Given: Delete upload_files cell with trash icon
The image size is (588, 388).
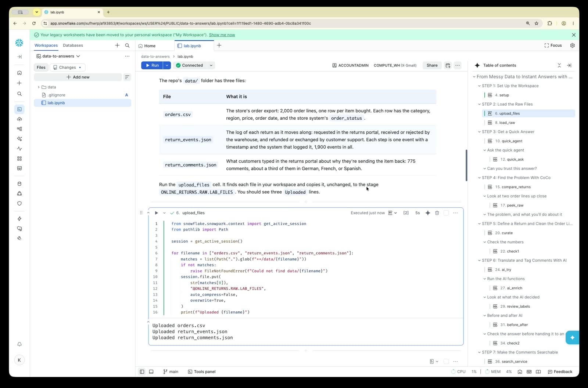Looking at the screenshot, I should [437, 213].
